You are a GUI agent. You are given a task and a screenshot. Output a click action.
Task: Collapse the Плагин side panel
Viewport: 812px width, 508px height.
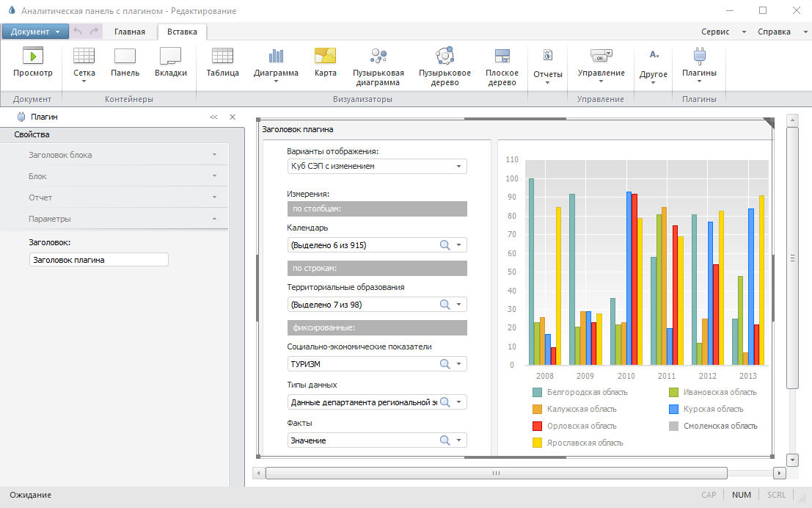[213, 117]
